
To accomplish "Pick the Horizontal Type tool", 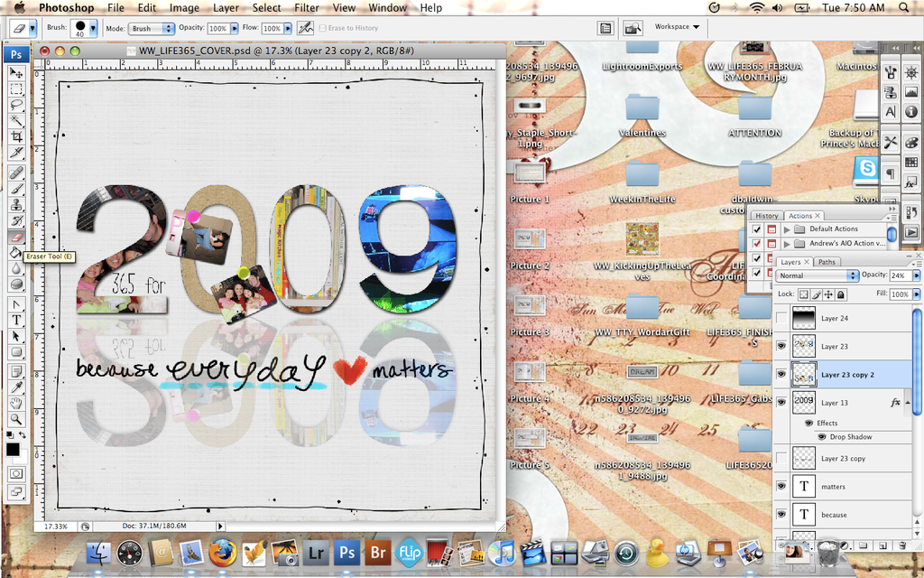I will [x=16, y=320].
